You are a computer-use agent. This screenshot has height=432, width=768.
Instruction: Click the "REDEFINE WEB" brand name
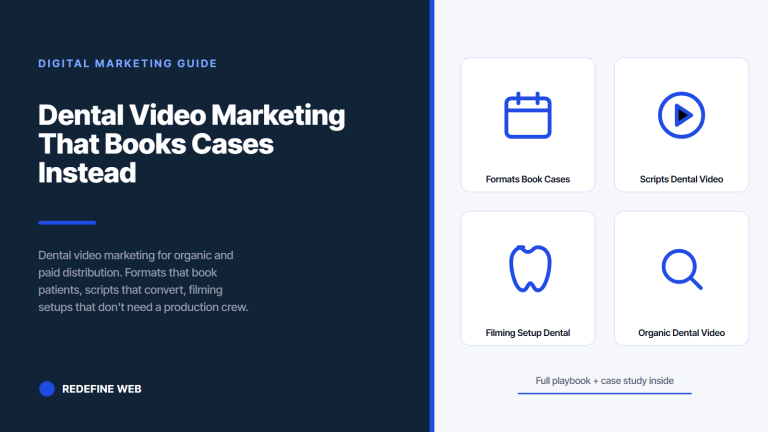[101, 389]
